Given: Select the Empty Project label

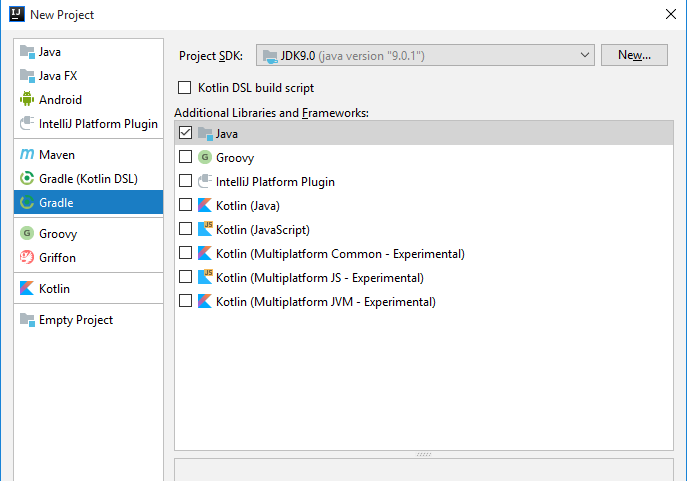Looking at the screenshot, I should tap(76, 320).
